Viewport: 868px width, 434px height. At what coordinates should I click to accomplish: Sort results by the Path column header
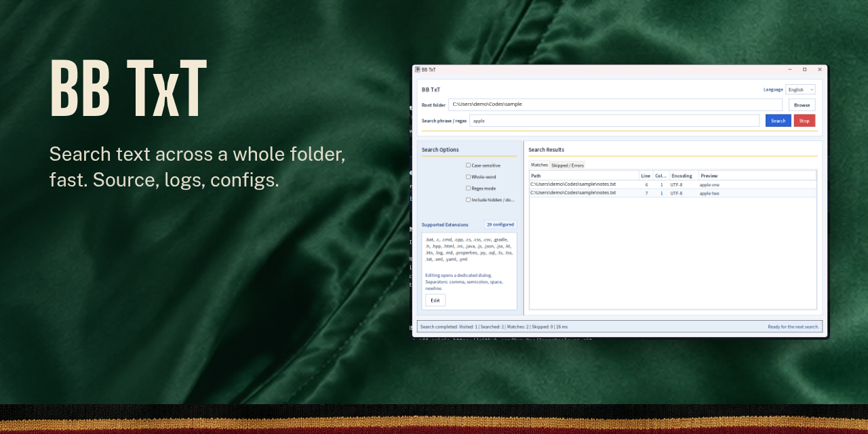[584, 176]
